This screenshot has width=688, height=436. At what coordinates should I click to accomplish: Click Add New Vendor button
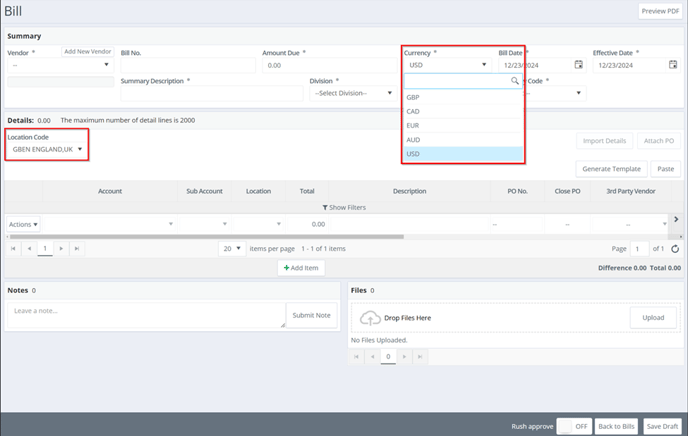point(88,51)
